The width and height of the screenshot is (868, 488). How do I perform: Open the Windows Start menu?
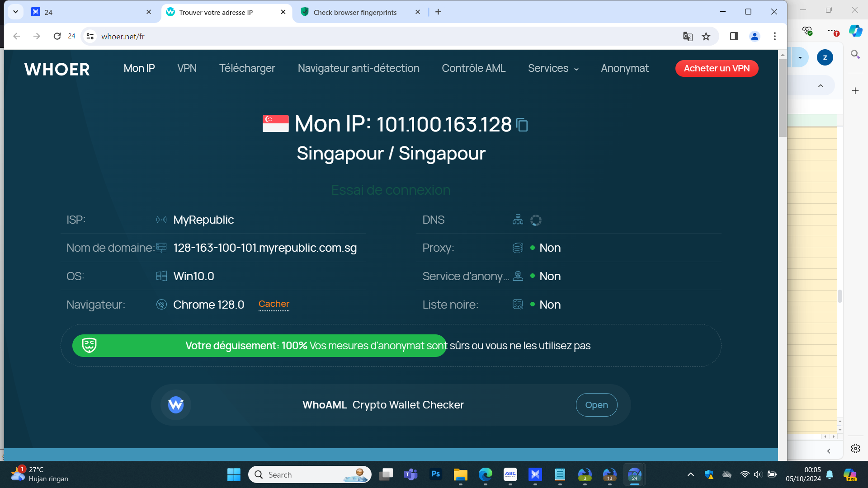234,474
